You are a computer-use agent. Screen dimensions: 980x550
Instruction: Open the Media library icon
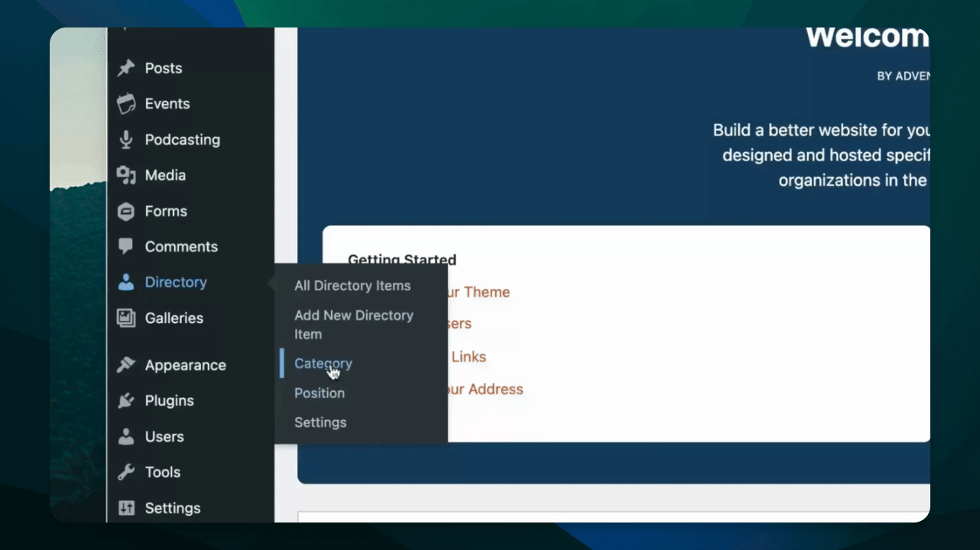pyautogui.click(x=126, y=176)
